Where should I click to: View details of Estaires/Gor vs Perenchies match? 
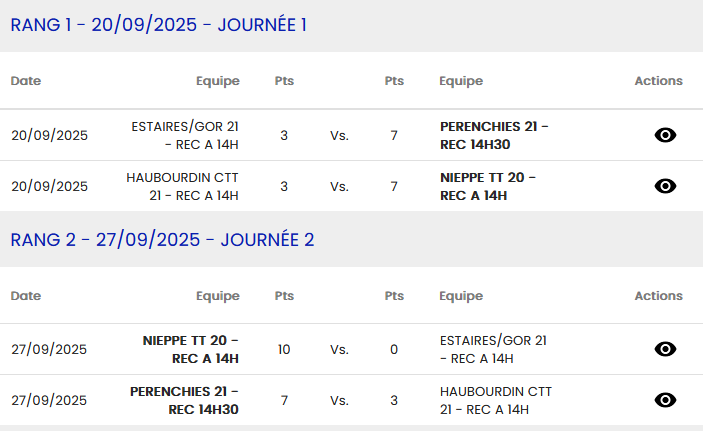coord(665,135)
